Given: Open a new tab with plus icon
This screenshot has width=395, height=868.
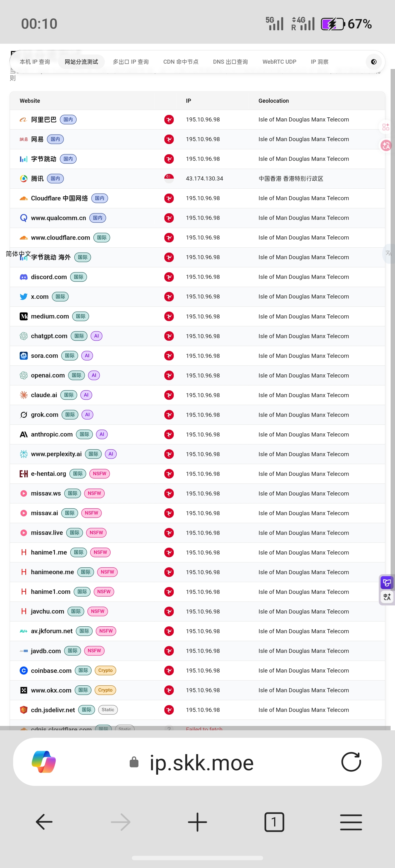Looking at the screenshot, I should (x=197, y=822).
